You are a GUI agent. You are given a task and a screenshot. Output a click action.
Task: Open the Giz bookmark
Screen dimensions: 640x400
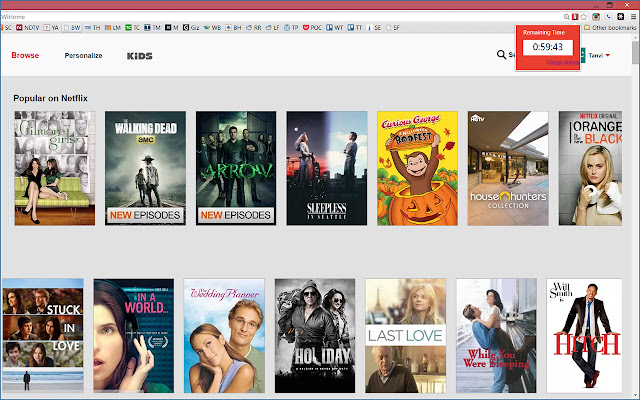[191, 28]
